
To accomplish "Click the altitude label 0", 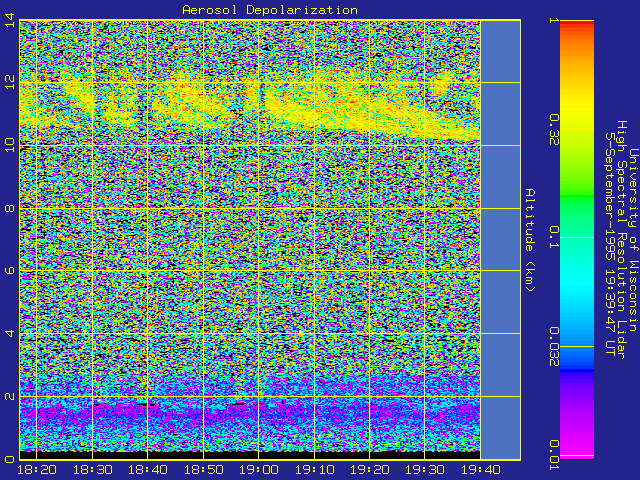I will [x=10, y=459].
